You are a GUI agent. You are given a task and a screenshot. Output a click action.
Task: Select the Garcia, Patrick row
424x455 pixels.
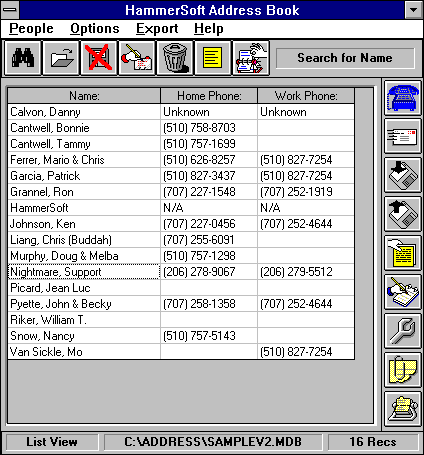click(x=181, y=176)
